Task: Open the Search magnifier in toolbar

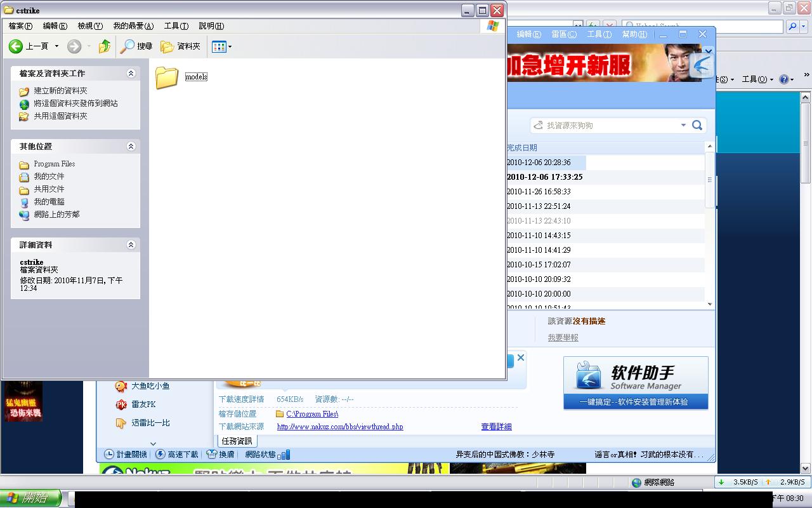Action: (128, 46)
